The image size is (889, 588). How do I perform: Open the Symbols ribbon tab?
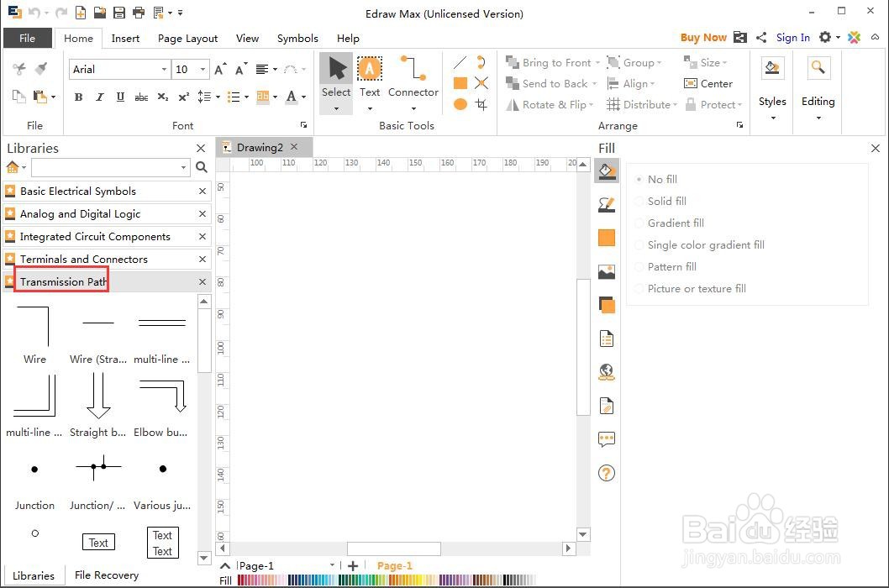[297, 38]
